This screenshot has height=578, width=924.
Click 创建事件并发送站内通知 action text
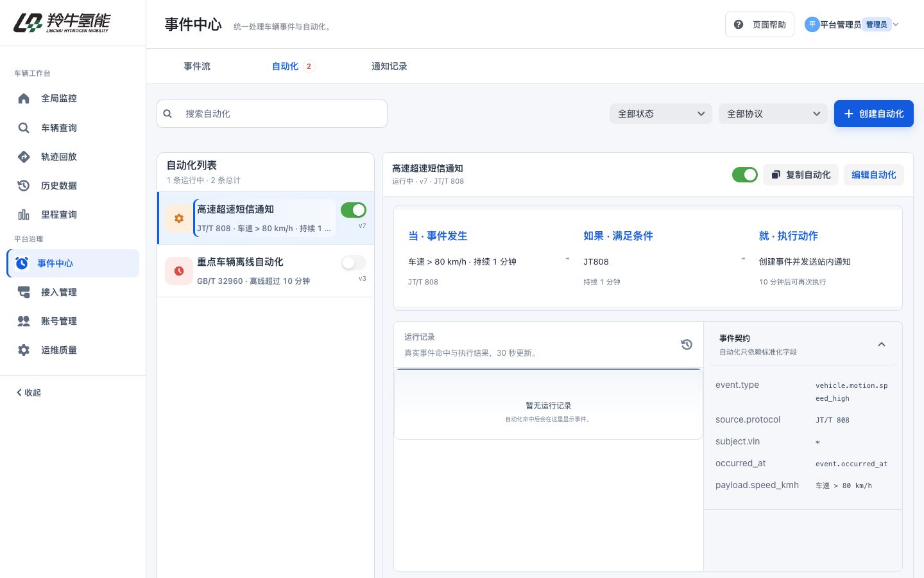coord(805,261)
